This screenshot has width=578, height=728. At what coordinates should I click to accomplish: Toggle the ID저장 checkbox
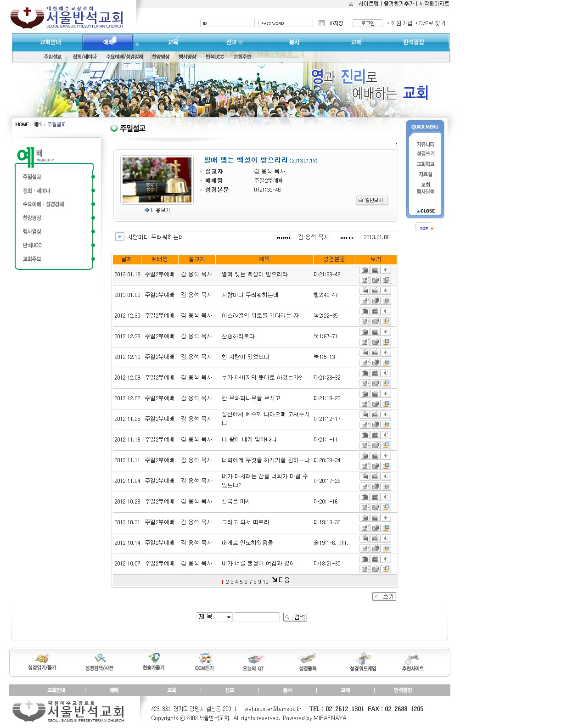(321, 23)
